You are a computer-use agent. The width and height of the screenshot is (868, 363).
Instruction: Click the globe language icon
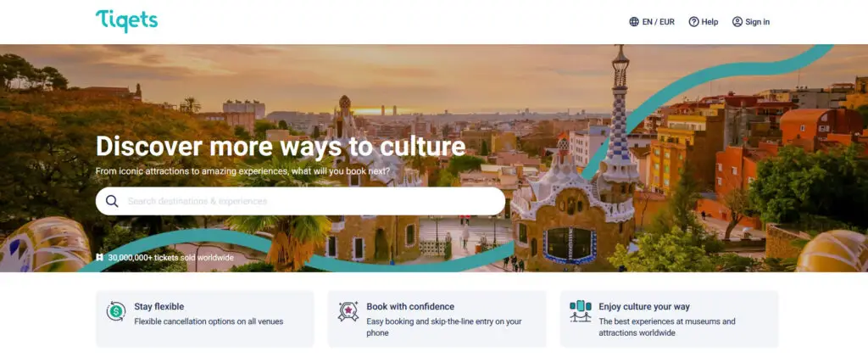(634, 21)
